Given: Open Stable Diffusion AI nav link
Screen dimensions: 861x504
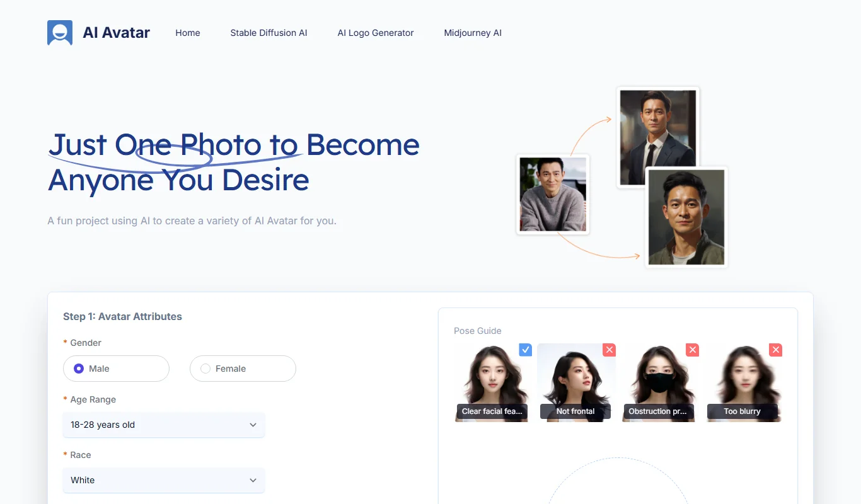Looking at the screenshot, I should point(269,33).
